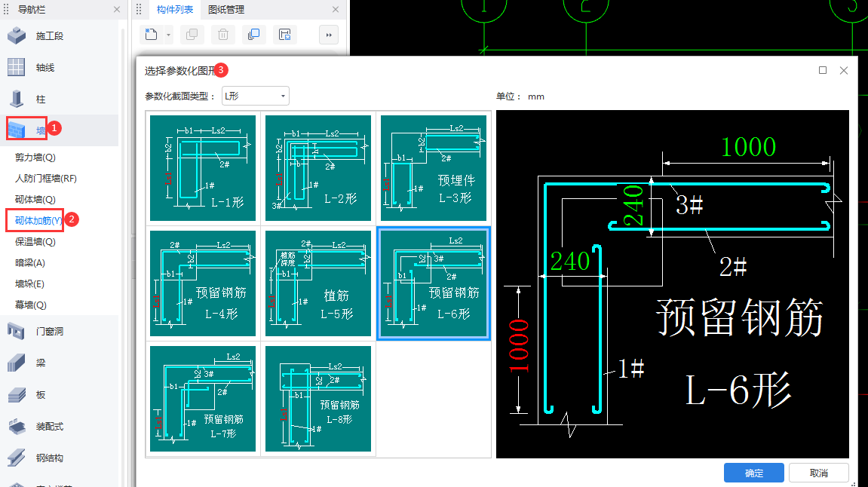Click horizontal 240 dimension value in preview
Viewport: 868px width, 487px height.
pos(570,261)
